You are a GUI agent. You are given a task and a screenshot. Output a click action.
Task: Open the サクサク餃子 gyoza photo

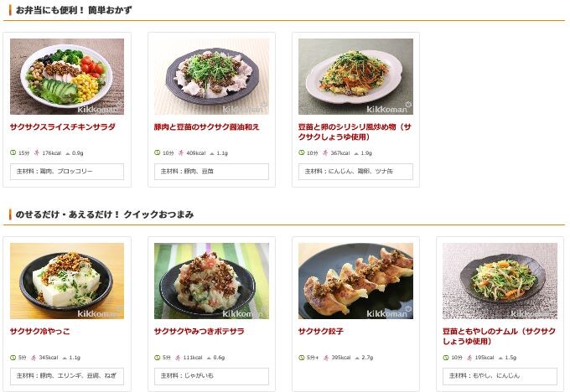[x=355, y=281]
